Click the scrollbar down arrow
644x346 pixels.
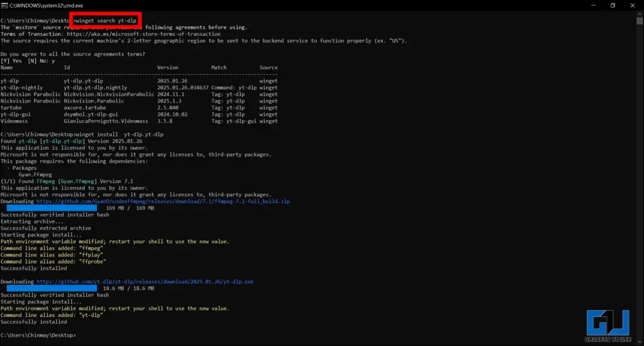point(640,342)
